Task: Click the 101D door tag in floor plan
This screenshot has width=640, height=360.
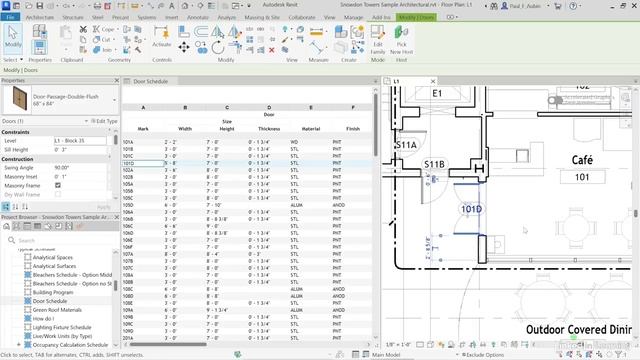Action: point(471,209)
